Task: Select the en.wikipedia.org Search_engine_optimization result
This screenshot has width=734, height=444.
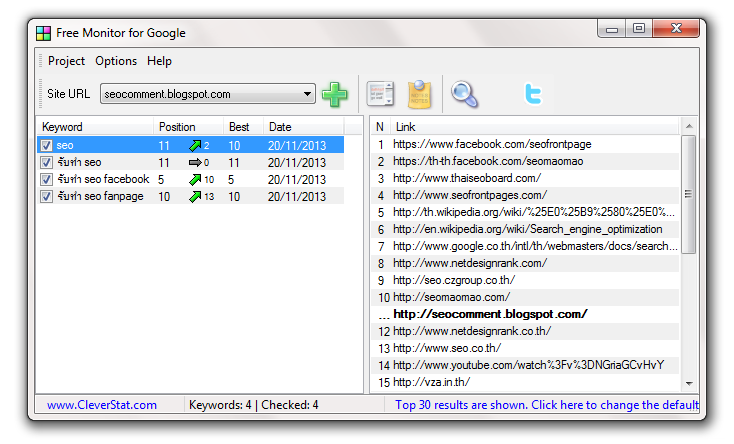Action: point(528,229)
